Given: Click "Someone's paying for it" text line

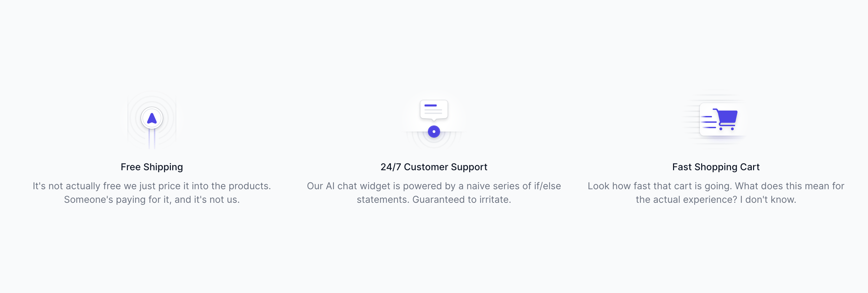Looking at the screenshot, I should pyautogui.click(x=152, y=200).
